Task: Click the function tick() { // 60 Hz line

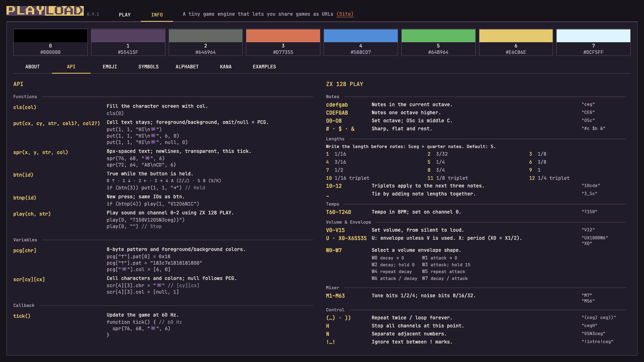Action: coord(144,322)
